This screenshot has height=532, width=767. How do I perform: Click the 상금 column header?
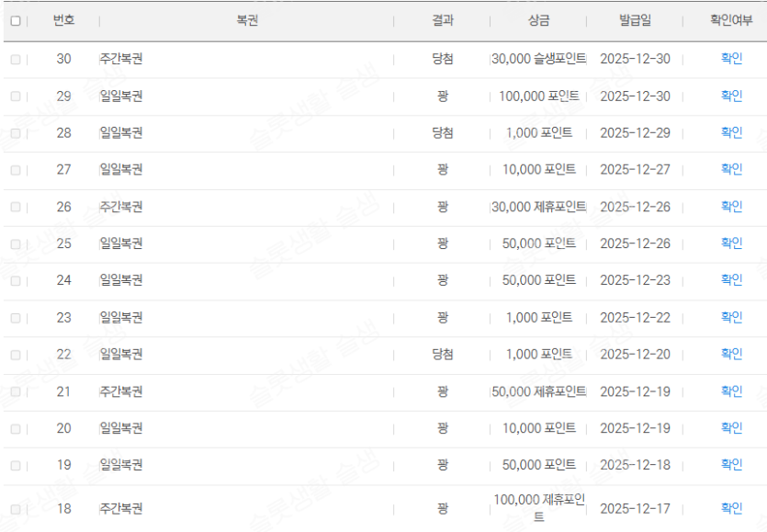point(539,20)
